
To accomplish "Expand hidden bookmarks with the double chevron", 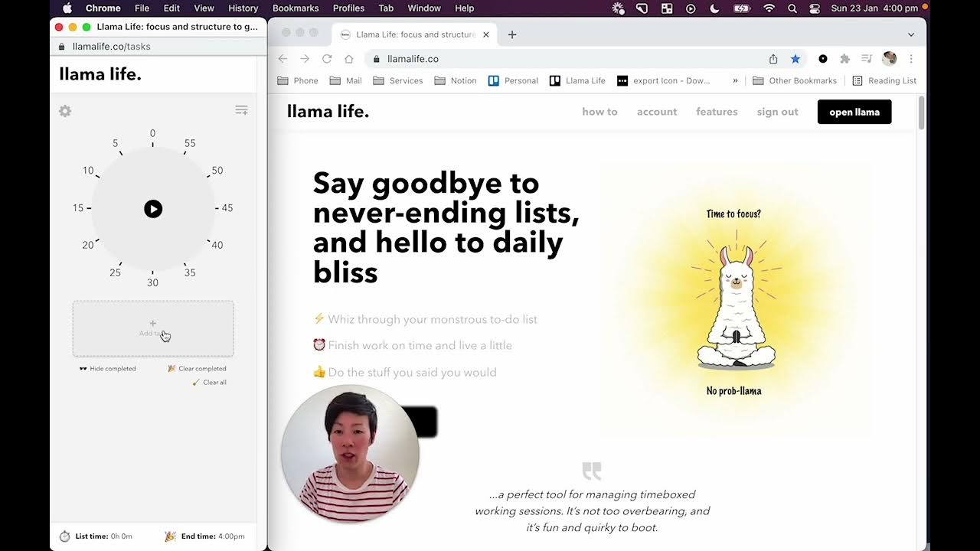I will tap(735, 80).
